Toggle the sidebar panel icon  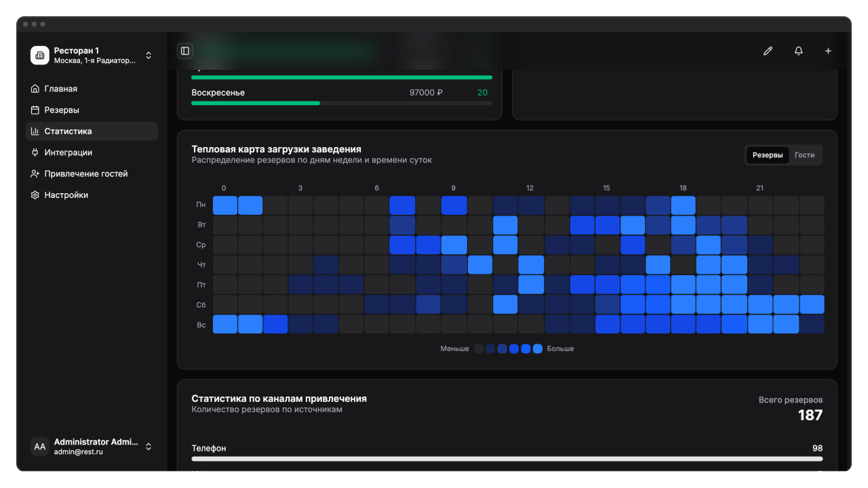[184, 51]
